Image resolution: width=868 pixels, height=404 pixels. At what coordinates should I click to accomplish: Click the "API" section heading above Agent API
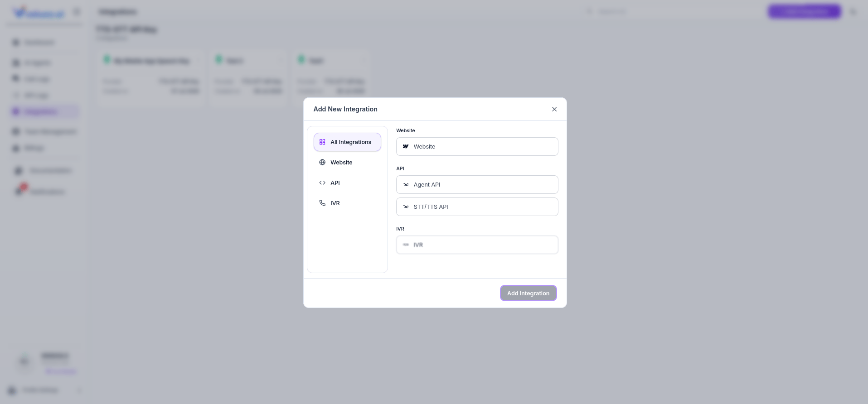tap(400, 168)
